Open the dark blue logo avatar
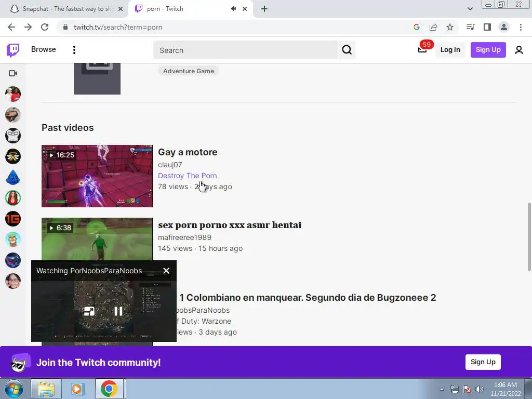Screen dimensions: 532x399 (13, 261)
